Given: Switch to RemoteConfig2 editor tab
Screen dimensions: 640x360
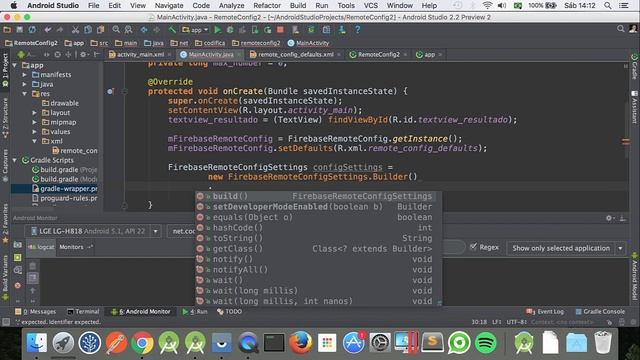Looking at the screenshot, I should click(378, 54).
